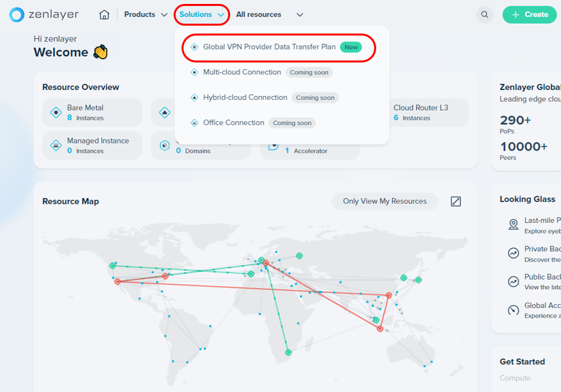The width and height of the screenshot is (561, 392).
Task: Select Hybrid-cloud Connection menu entry
Action: point(264,97)
